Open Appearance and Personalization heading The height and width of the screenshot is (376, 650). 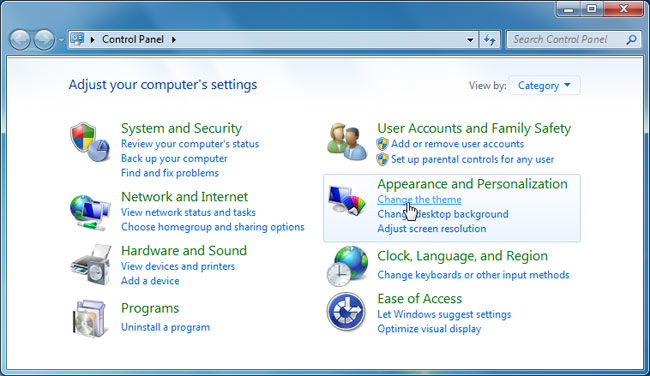472,184
